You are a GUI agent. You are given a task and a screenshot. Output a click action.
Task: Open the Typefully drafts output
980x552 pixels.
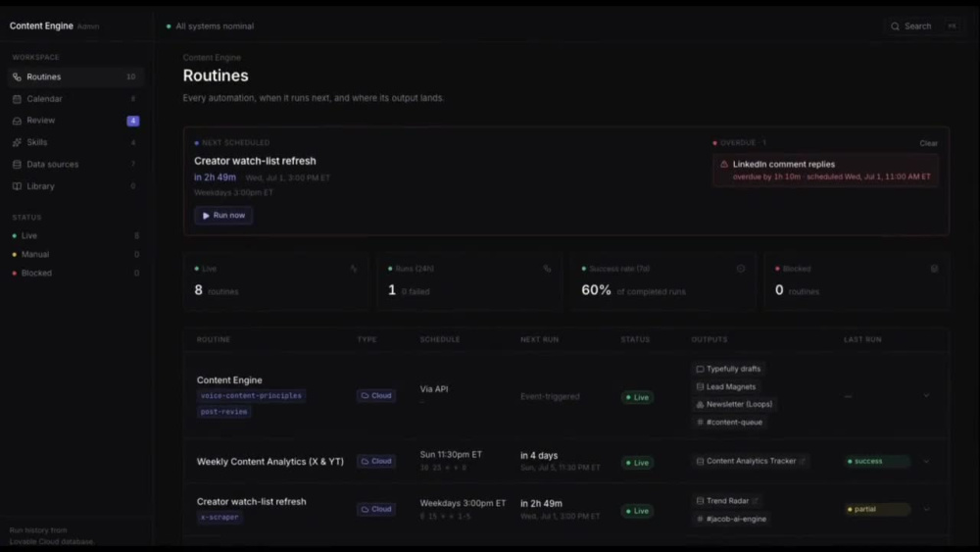728,369
